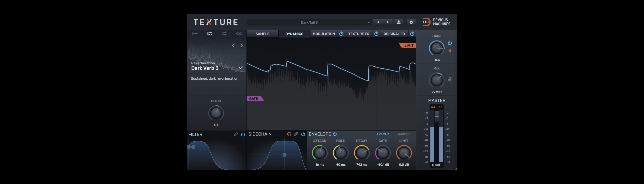Screen dimensions: 644x184
Task: Click the GAIN knob
Action: click(x=437, y=48)
